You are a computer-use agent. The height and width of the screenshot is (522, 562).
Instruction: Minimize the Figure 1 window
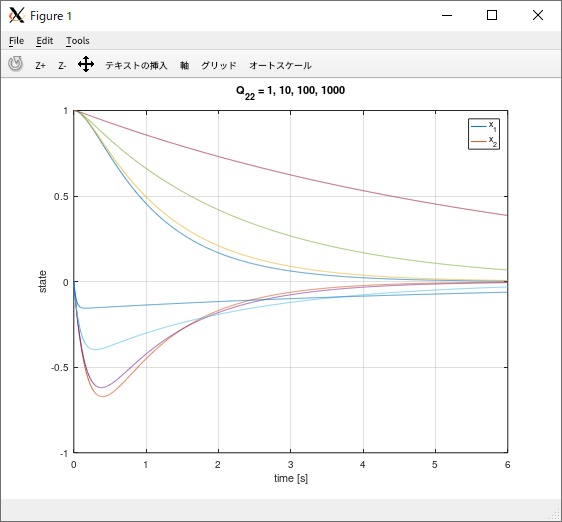pyautogui.click(x=447, y=15)
